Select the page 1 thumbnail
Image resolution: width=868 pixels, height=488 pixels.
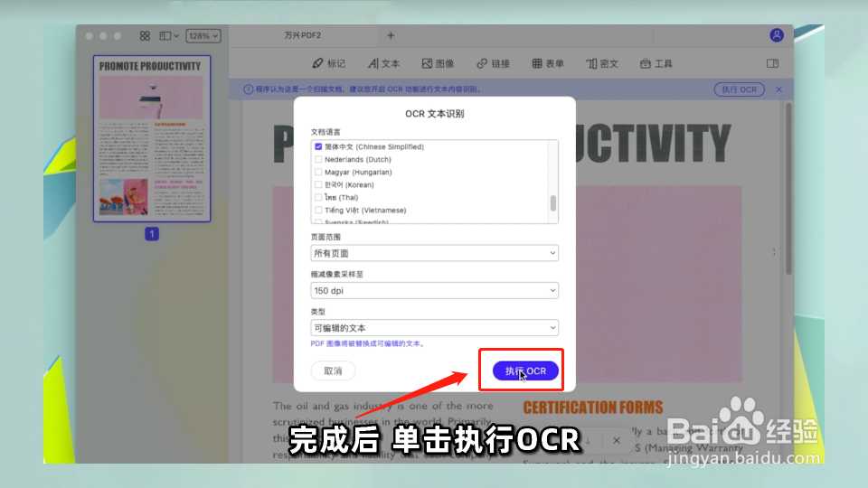tap(152, 138)
